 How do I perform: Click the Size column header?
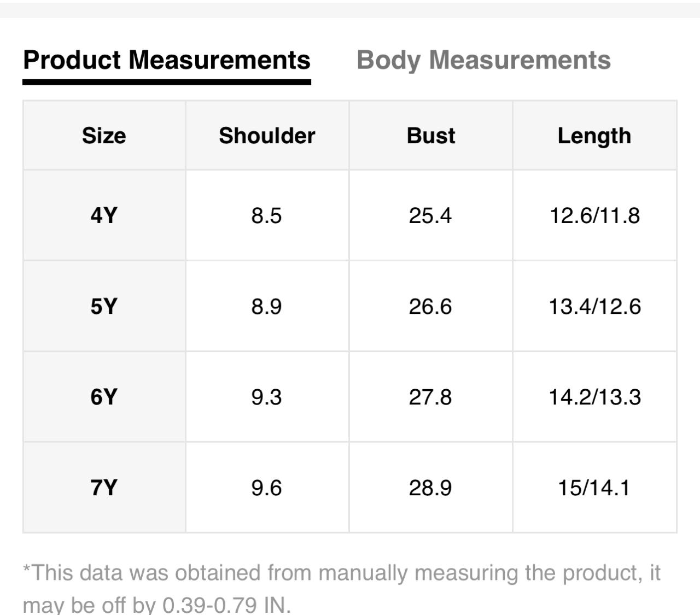point(104,136)
